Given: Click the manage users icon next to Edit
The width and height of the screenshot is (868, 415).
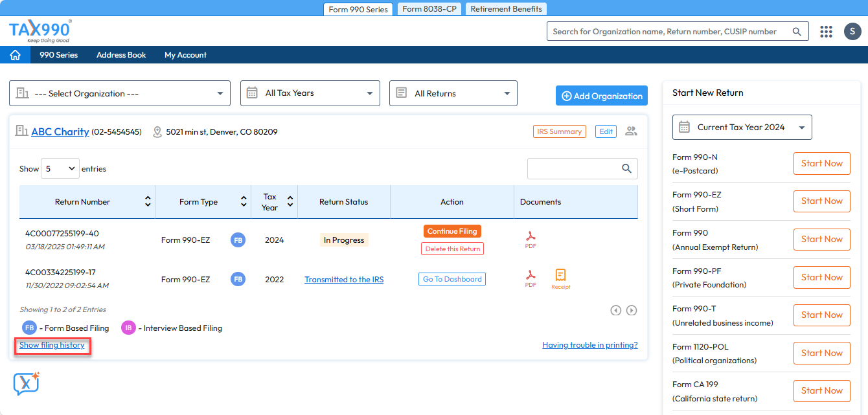Looking at the screenshot, I should point(631,131).
